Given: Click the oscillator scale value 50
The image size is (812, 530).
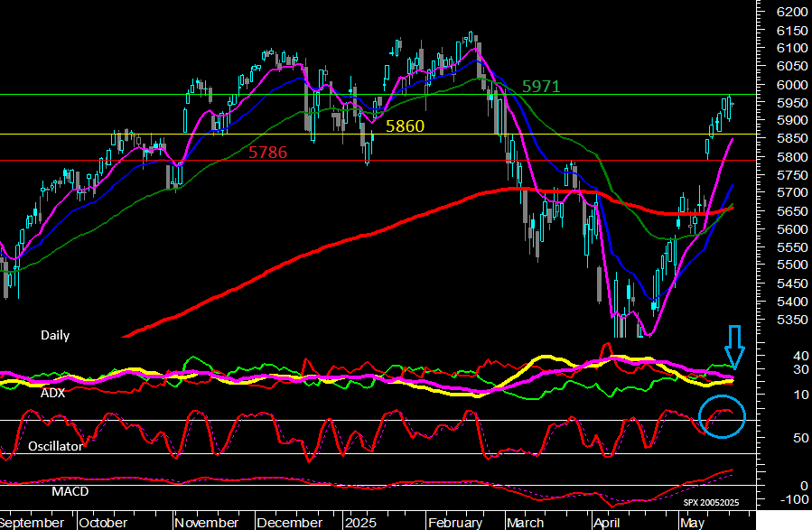Looking at the screenshot, I should [x=800, y=438].
